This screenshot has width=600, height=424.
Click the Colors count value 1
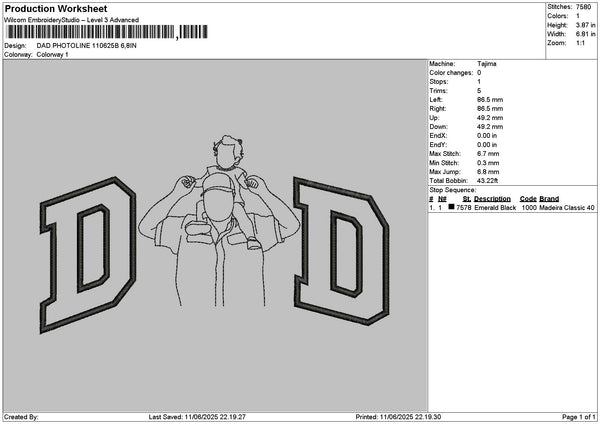click(x=578, y=16)
